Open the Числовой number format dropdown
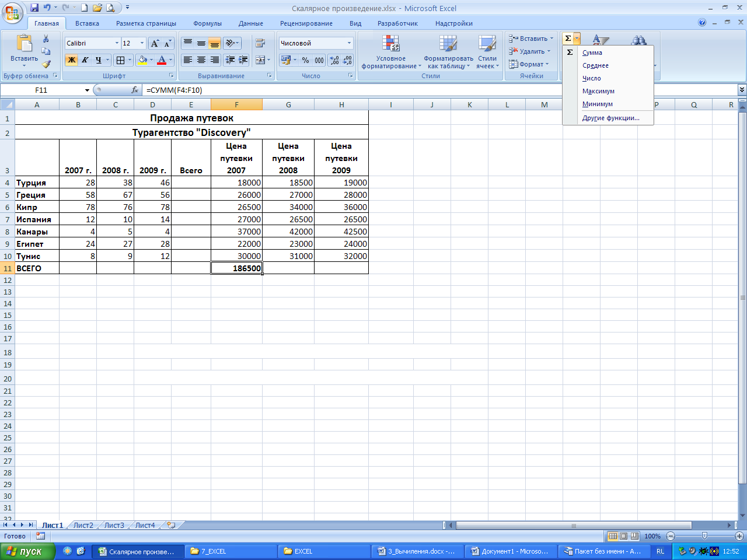The width and height of the screenshot is (747, 560). coord(349,43)
